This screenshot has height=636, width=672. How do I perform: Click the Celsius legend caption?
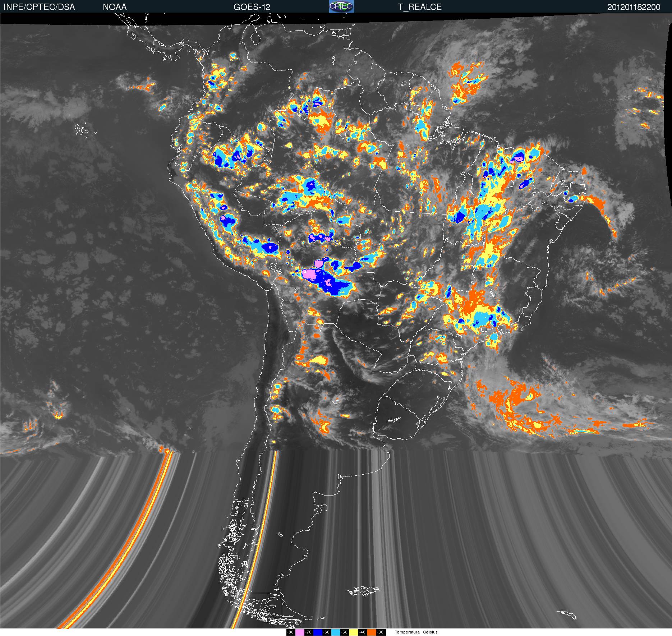point(430,632)
